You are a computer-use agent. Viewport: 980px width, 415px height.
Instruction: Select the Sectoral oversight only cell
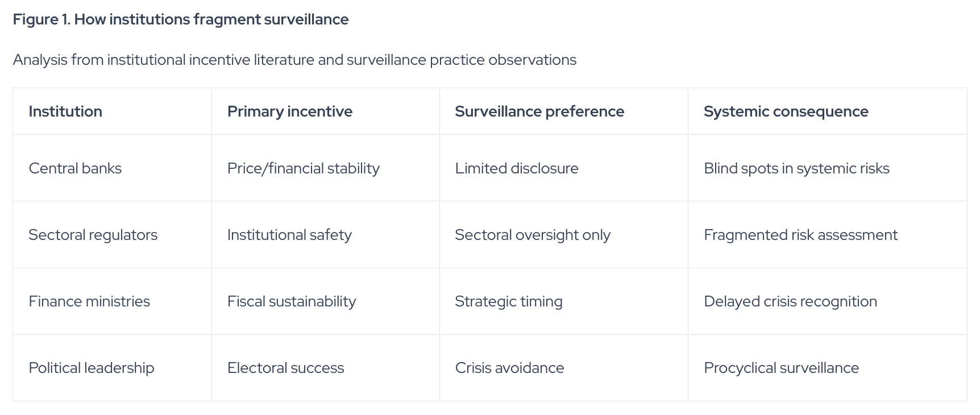coord(563,234)
